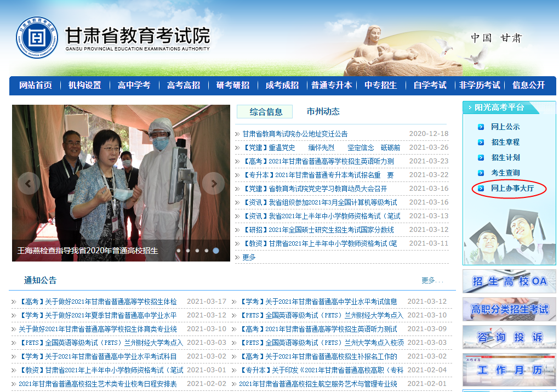Go to previous carousel slide arrow
The height and width of the screenshot is (392, 559).
[28, 184]
